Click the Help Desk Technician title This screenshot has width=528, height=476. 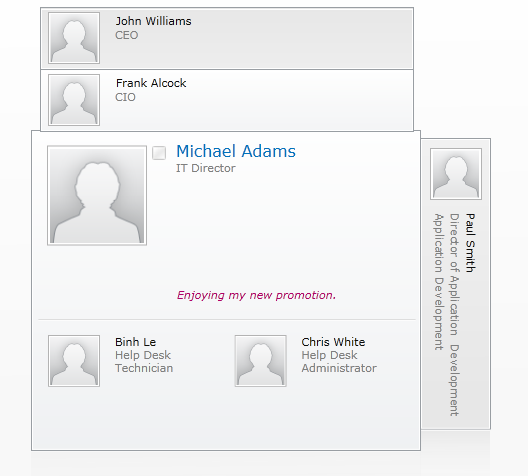pyautogui.click(x=144, y=362)
